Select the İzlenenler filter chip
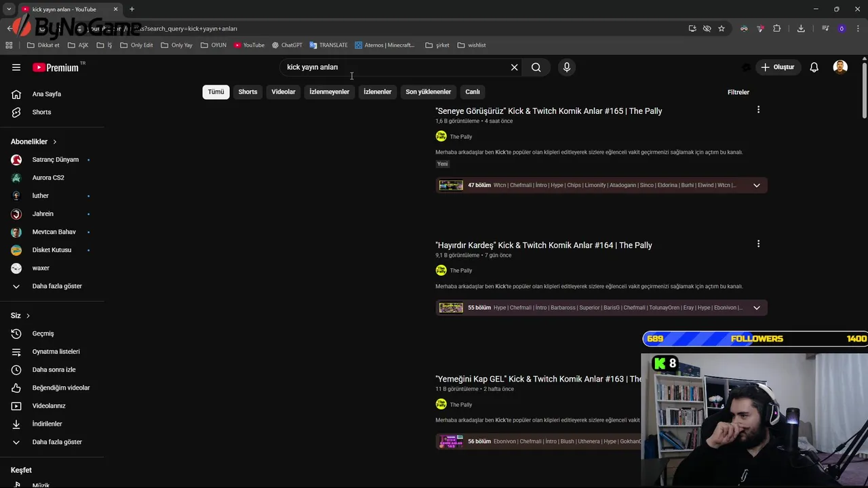The height and width of the screenshot is (488, 868). click(377, 91)
